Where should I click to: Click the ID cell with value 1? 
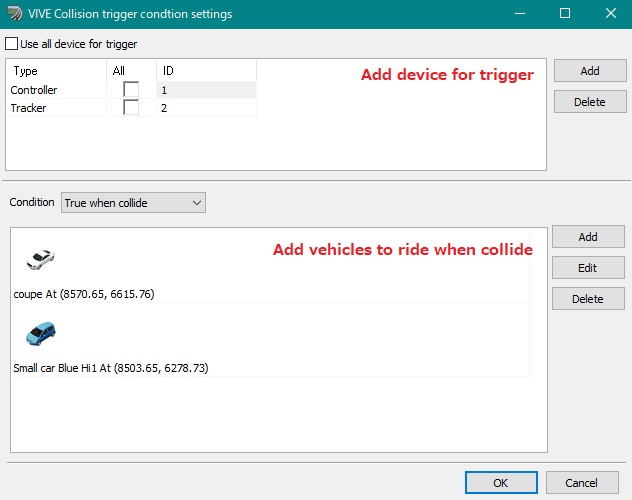pyautogui.click(x=206, y=90)
